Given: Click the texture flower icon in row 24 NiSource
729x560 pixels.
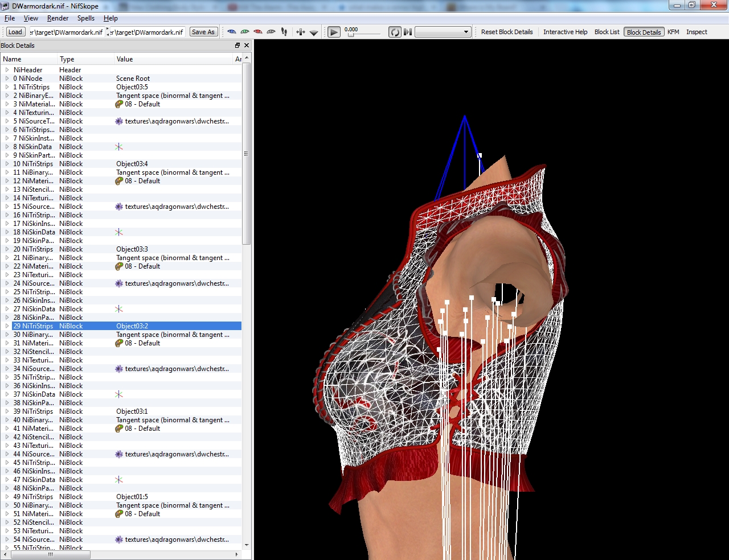Looking at the screenshot, I should coord(119,283).
